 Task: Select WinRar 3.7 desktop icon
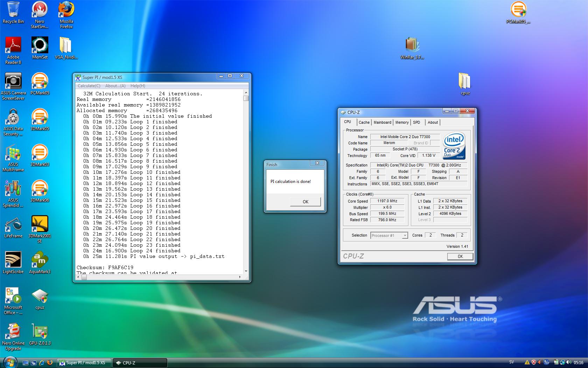click(x=412, y=48)
